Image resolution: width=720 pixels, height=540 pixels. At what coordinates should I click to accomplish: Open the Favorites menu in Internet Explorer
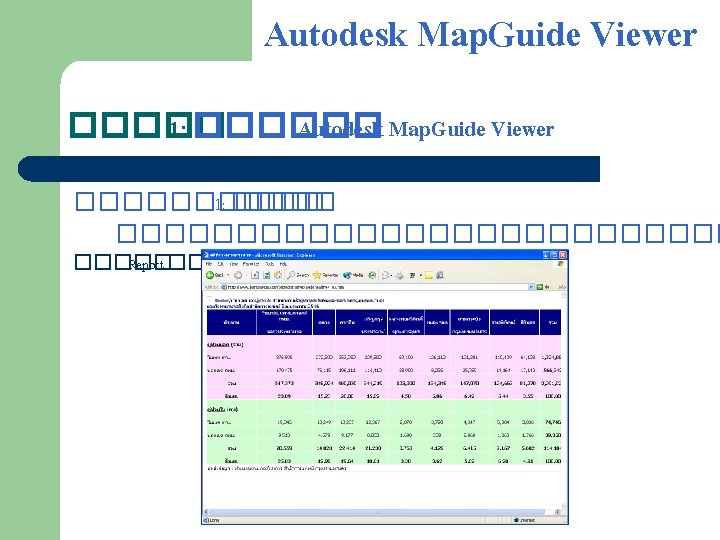pyautogui.click(x=251, y=264)
